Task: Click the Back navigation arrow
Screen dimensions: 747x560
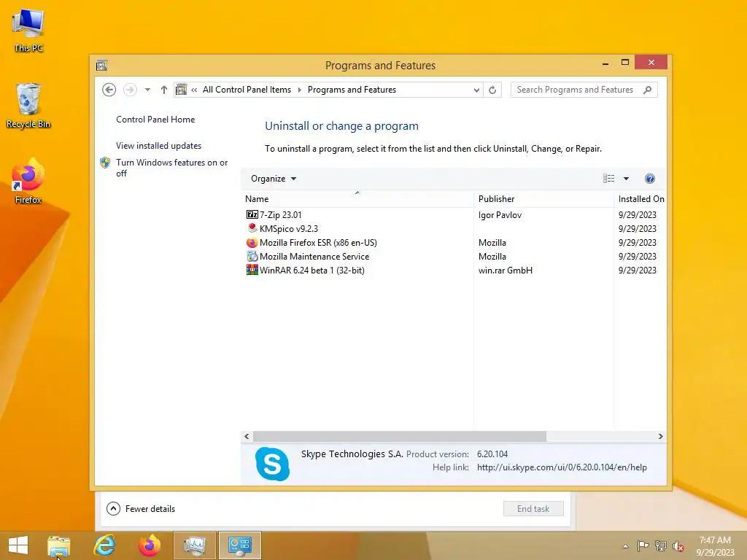Action: [x=109, y=90]
